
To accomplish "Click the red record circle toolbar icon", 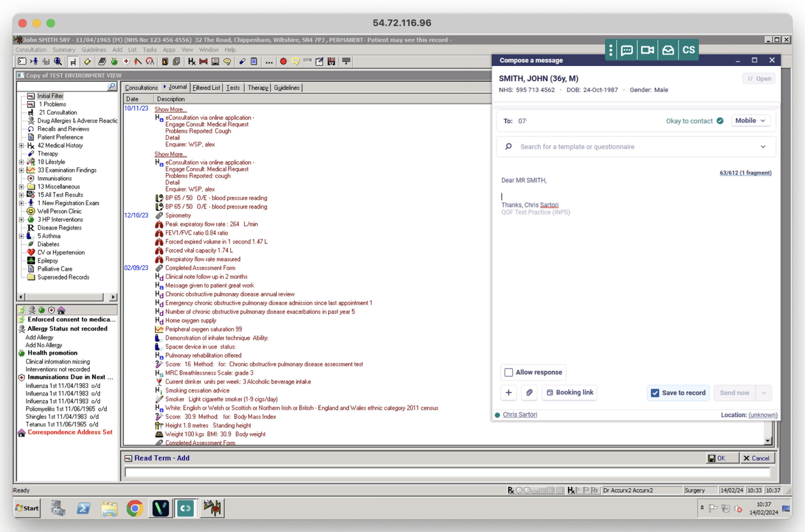I will coord(283,62).
